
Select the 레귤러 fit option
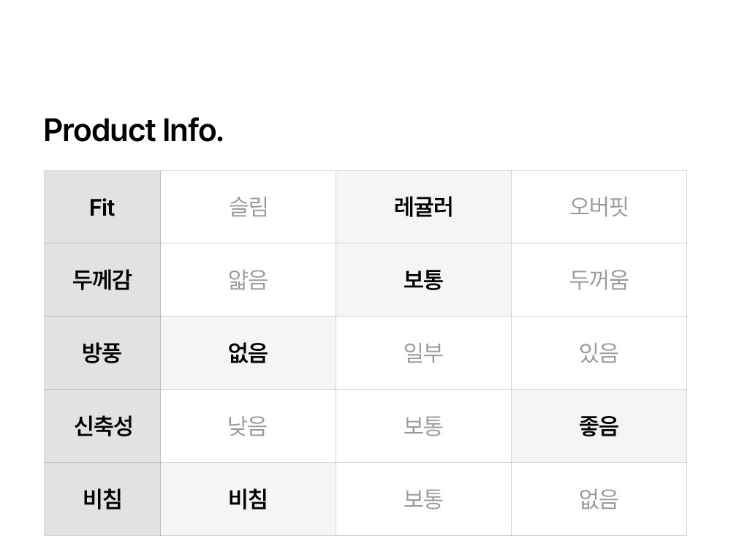[423, 208]
